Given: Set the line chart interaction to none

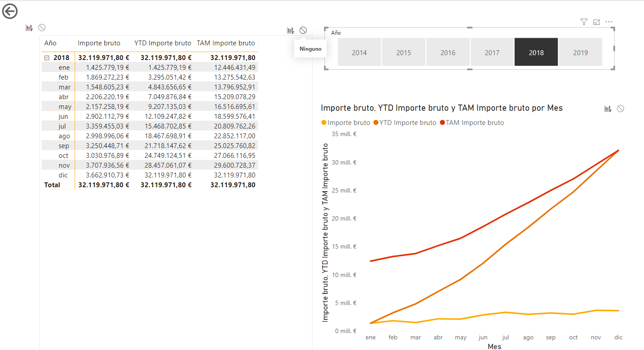Looking at the screenshot, I should 620,109.
